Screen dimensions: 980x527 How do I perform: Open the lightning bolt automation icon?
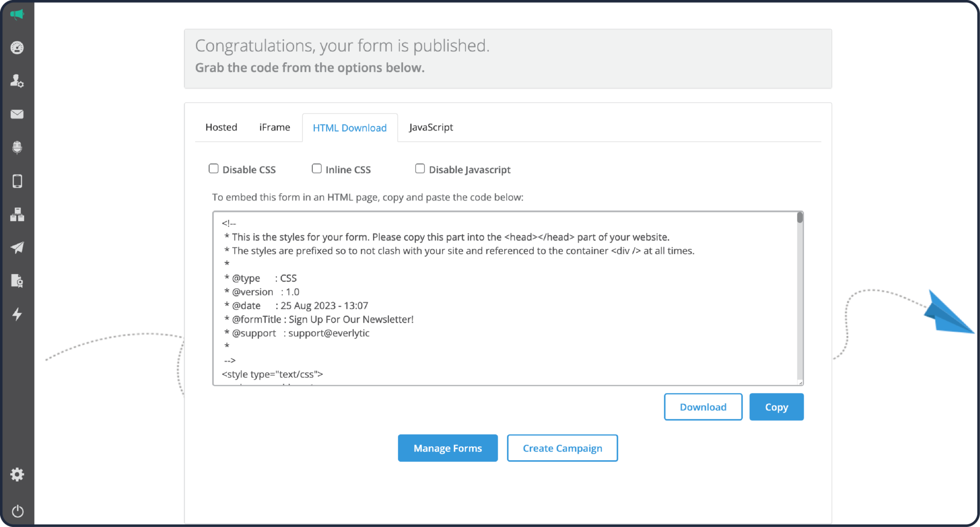[x=17, y=314]
